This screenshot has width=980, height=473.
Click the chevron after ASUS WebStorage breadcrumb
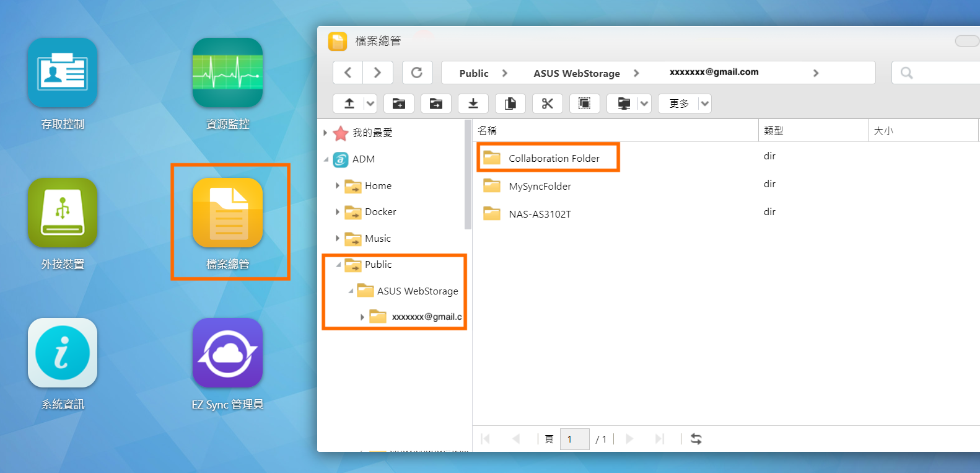pos(636,73)
